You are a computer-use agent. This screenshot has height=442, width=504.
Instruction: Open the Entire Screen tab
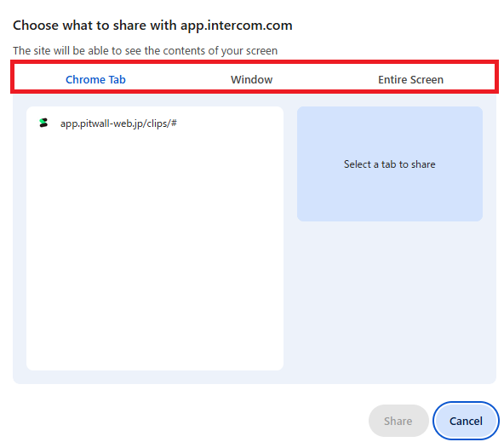410,79
